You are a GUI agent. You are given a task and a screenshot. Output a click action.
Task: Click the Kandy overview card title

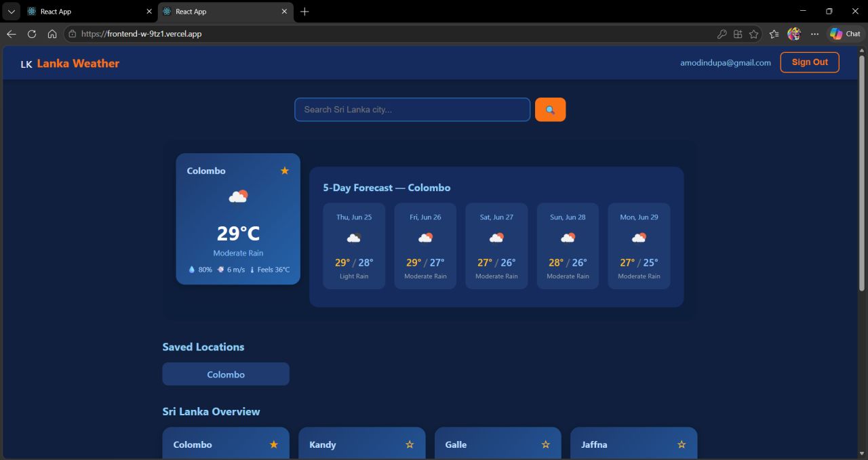click(323, 445)
